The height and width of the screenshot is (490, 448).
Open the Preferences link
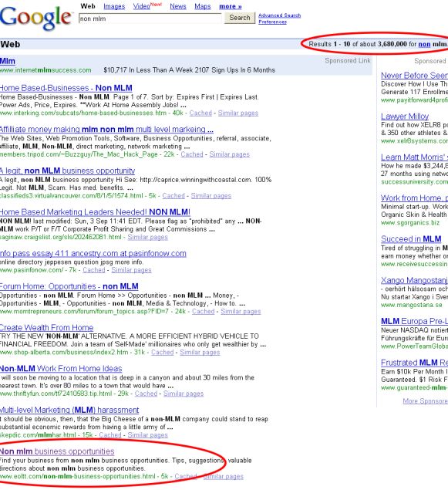coord(272,22)
